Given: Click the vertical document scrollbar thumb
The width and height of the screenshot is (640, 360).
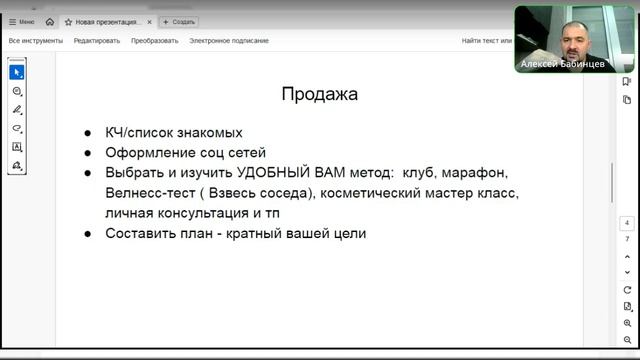Looking at the screenshot, I should coord(612,182).
